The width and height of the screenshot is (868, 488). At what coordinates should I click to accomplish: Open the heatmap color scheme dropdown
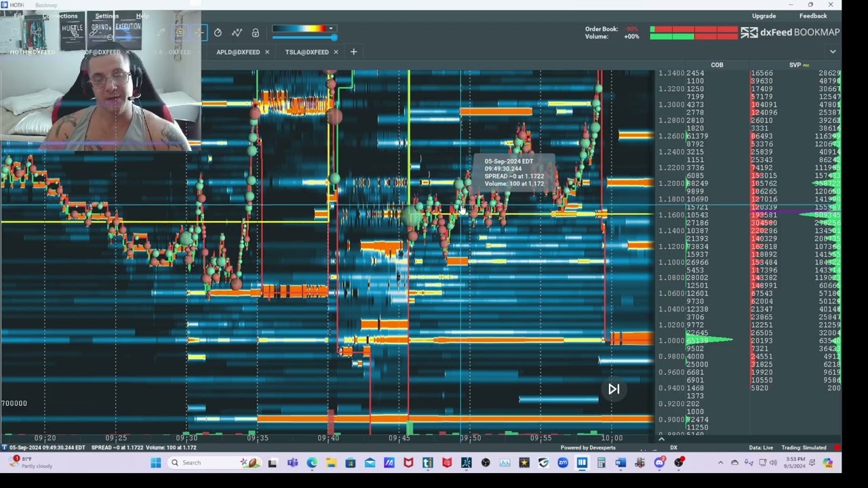coord(331,29)
